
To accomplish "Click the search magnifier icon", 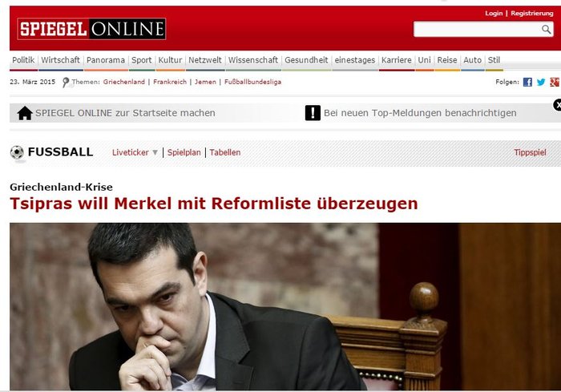I will (546, 30).
